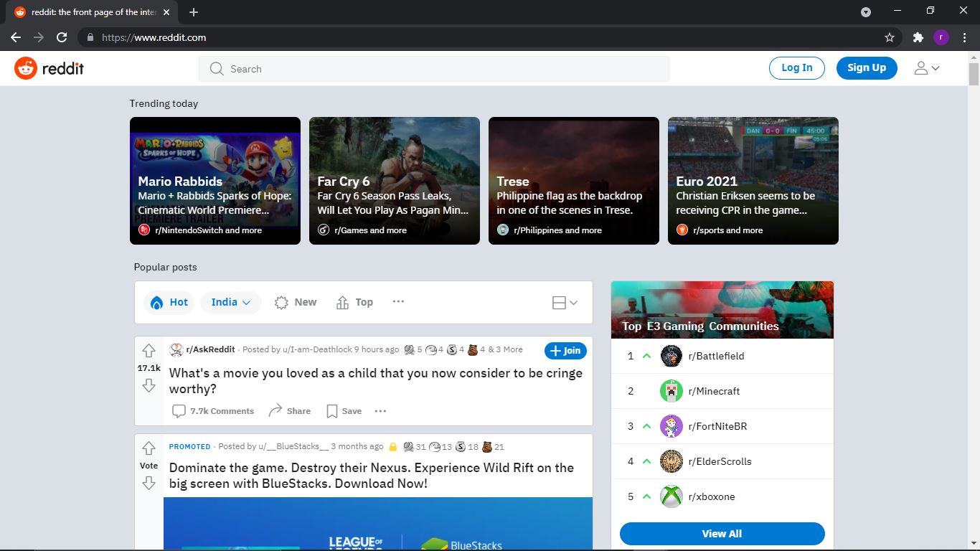Viewport: 980px width, 551px height.
Task: Click the Log In button
Action: click(x=797, y=67)
